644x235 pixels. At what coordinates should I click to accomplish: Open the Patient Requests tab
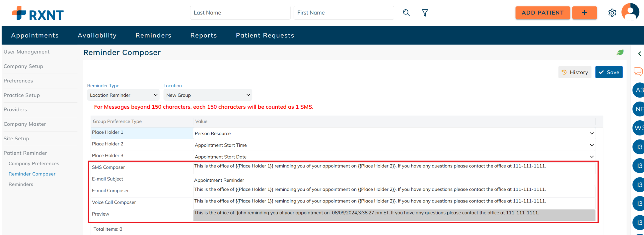(x=265, y=35)
